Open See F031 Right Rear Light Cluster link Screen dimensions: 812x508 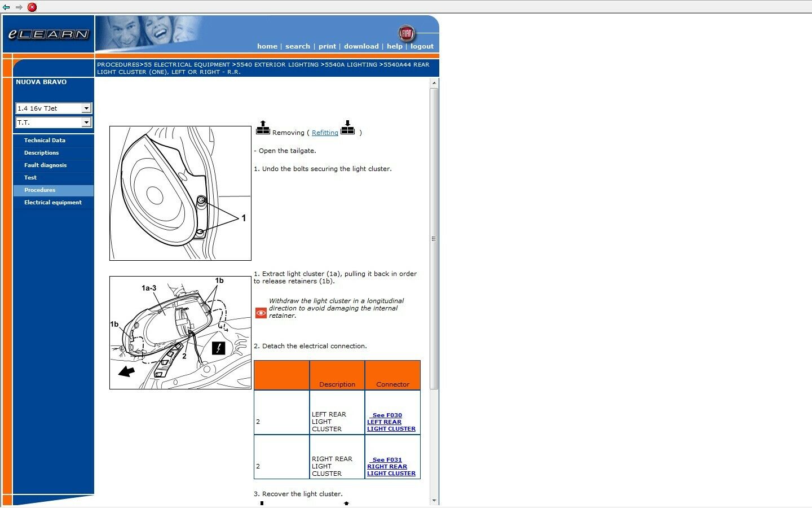[391, 467]
